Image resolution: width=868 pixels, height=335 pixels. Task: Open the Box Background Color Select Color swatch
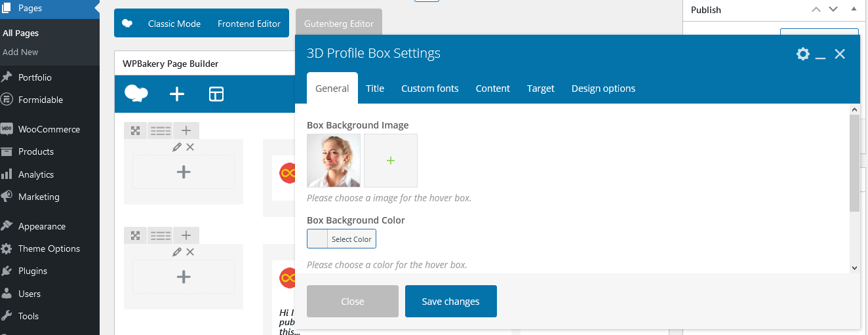coord(342,239)
